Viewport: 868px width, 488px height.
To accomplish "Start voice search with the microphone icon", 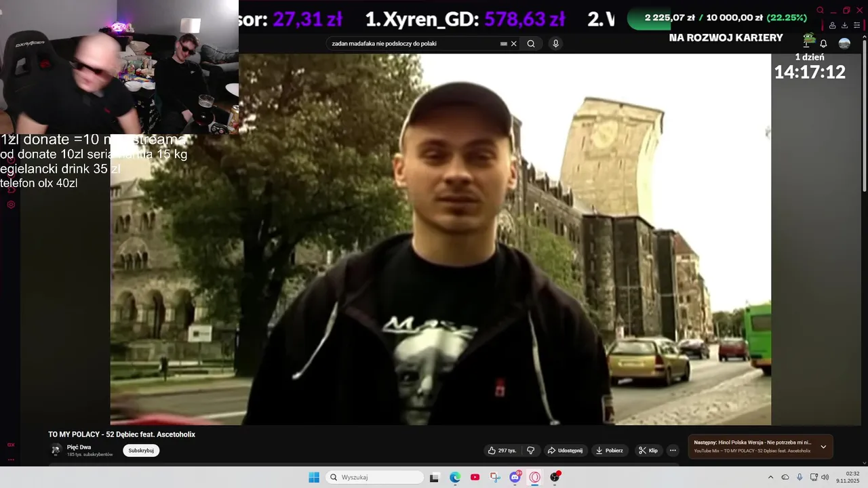I will coord(555,43).
